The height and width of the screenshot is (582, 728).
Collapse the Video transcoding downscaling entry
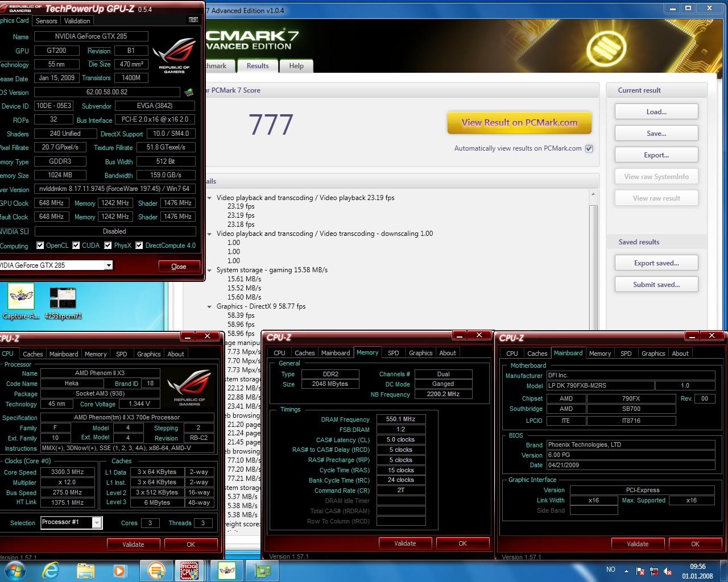[209, 234]
